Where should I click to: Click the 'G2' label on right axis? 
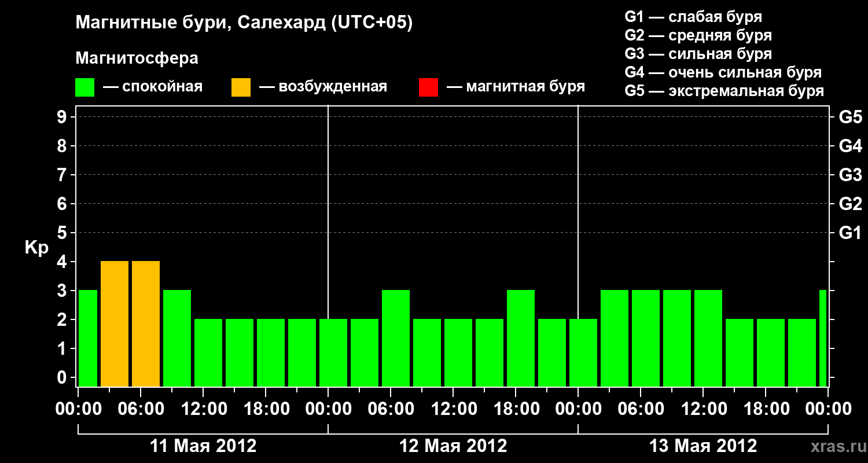pos(850,204)
